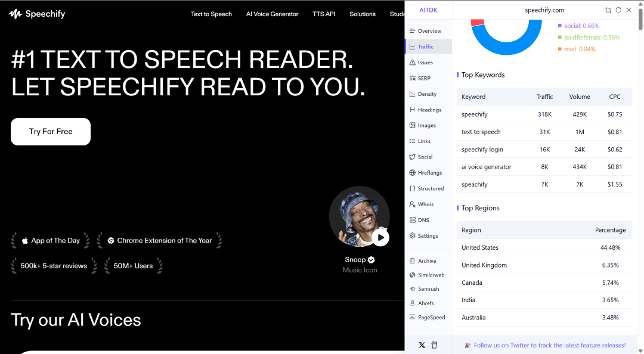
Task: Click the Percentage column header
Action: click(611, 230)
